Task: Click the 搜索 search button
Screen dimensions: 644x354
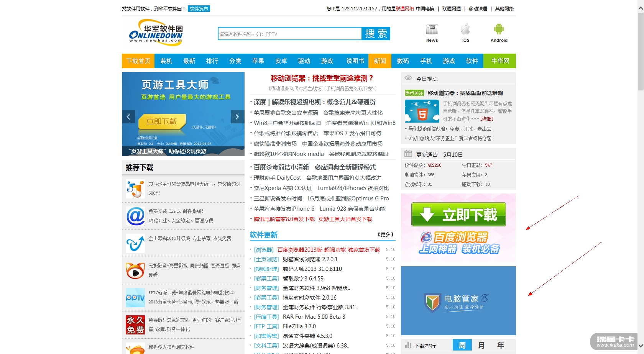Action: 376,33
